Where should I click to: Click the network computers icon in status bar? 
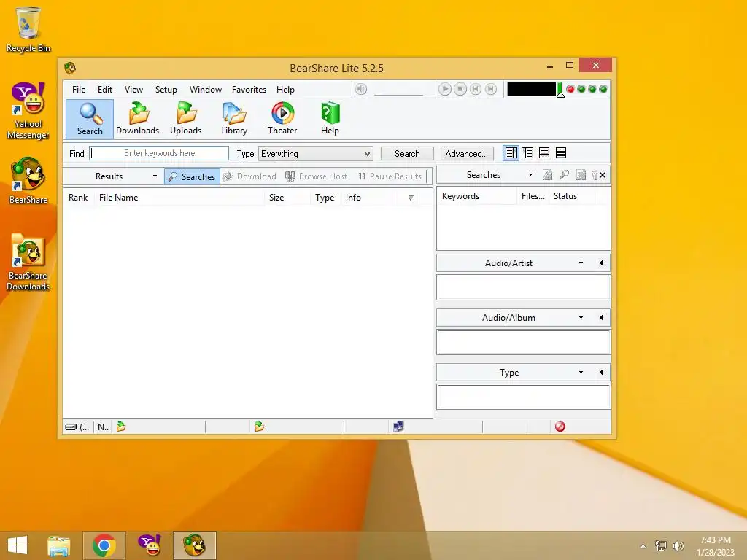[398, 427]
